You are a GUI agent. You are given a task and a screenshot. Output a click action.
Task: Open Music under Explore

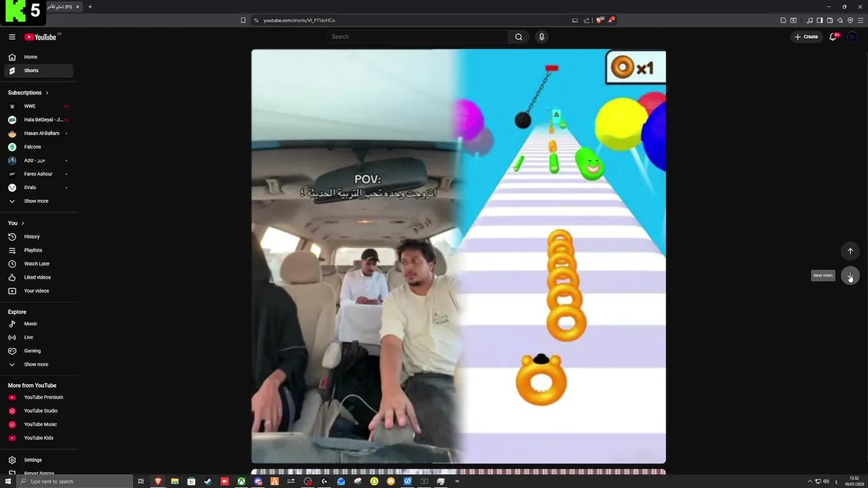[x=39, y=323]
